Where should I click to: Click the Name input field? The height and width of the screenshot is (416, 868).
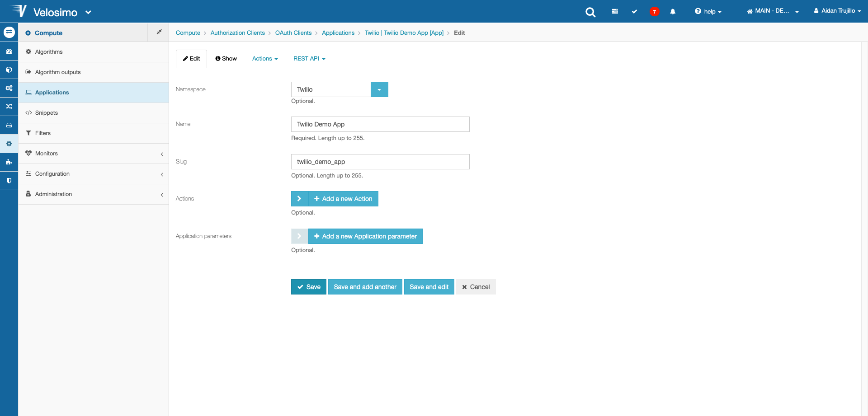point(380,124)
